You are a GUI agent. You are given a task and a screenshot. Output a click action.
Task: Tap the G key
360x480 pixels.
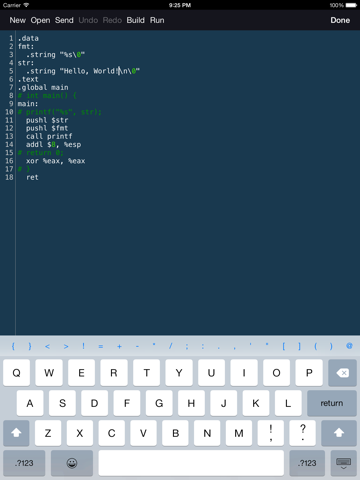(159, 403)
